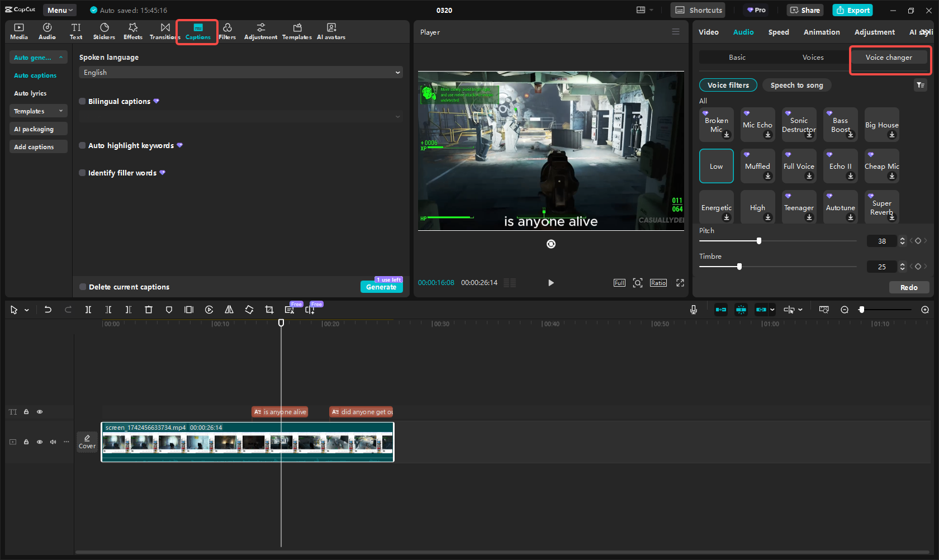The image size is (939, 560).
Task: Click the voiceover microphone icon
Action: pos(693,309)
